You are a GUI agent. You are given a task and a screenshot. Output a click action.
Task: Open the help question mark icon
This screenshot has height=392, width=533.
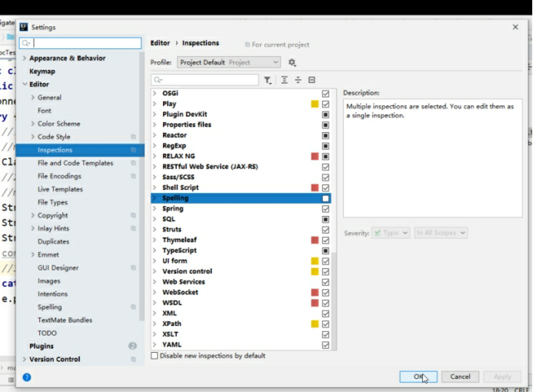tap(27, 377)
